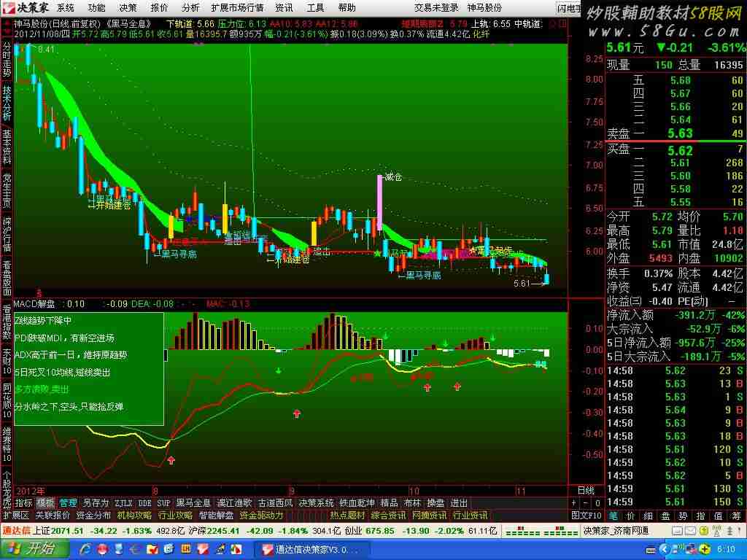The image size is (747, 560).
Task: Select the 精品 template tab
Action: pos(389,503)
